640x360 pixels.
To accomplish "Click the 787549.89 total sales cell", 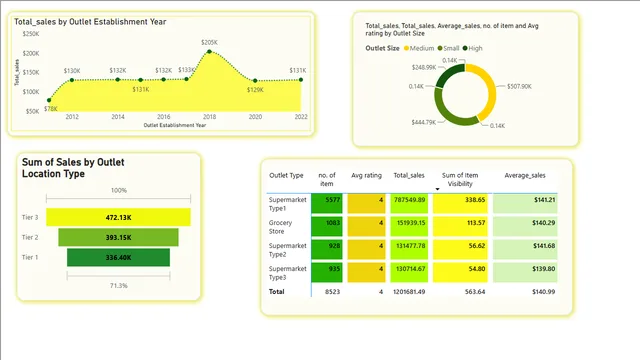I will click(x=409, y=204).
